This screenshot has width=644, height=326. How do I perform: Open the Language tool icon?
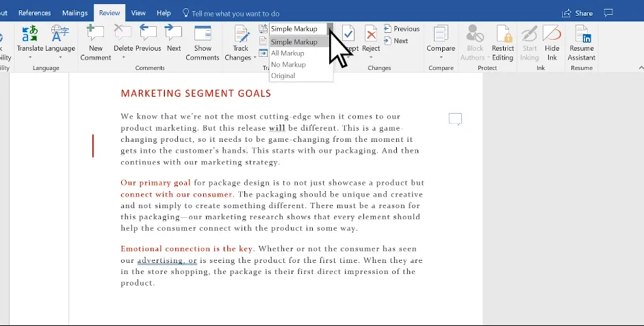pos(60,34)
